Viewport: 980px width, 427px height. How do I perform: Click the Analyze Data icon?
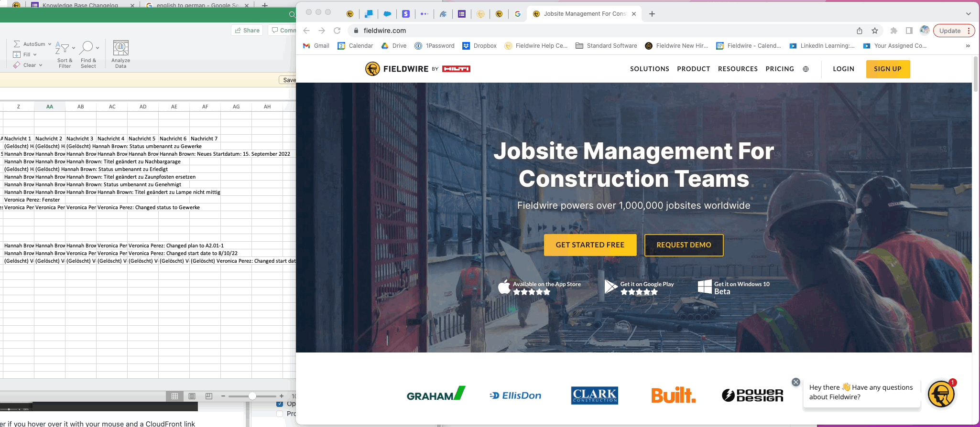(121, 48)
